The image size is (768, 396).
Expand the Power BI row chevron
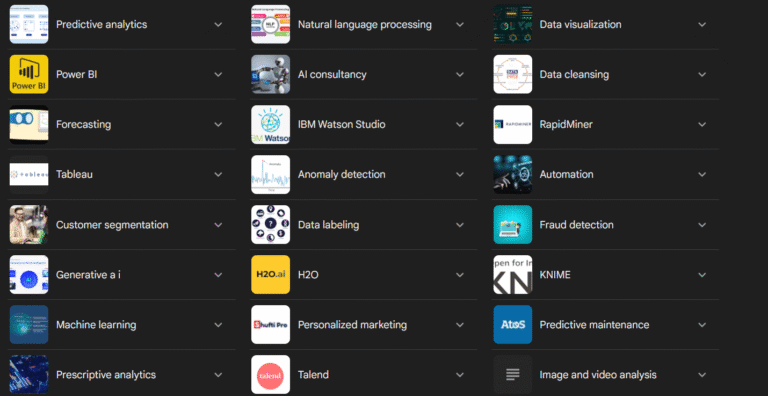coord(218,74)
